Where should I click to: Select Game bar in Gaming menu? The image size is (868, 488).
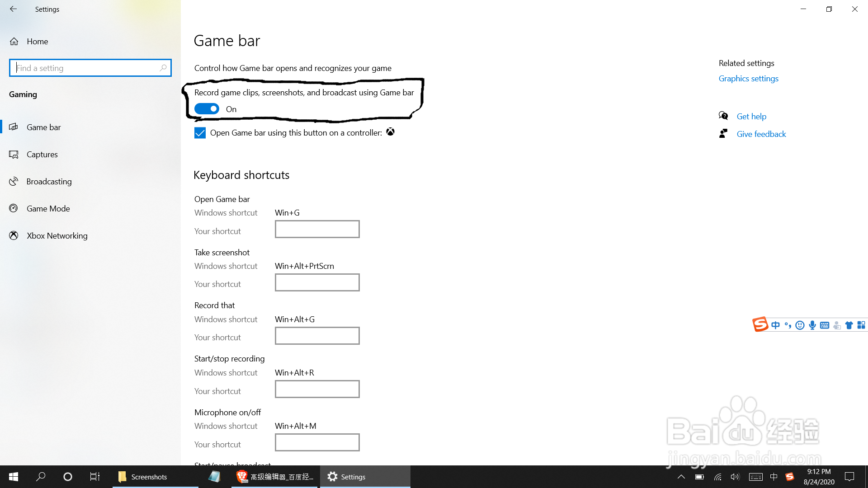point(43,127)
